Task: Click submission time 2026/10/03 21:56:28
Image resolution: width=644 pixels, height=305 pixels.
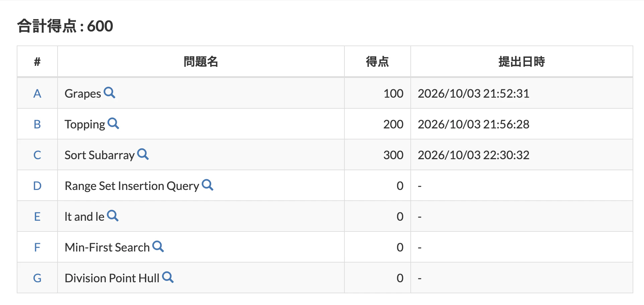Action: 473,124
